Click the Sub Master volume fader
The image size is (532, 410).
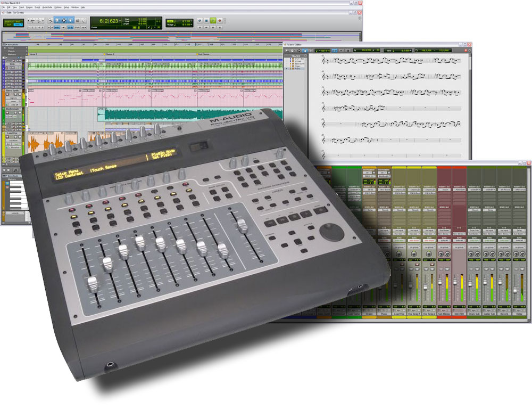click(440, 282)
